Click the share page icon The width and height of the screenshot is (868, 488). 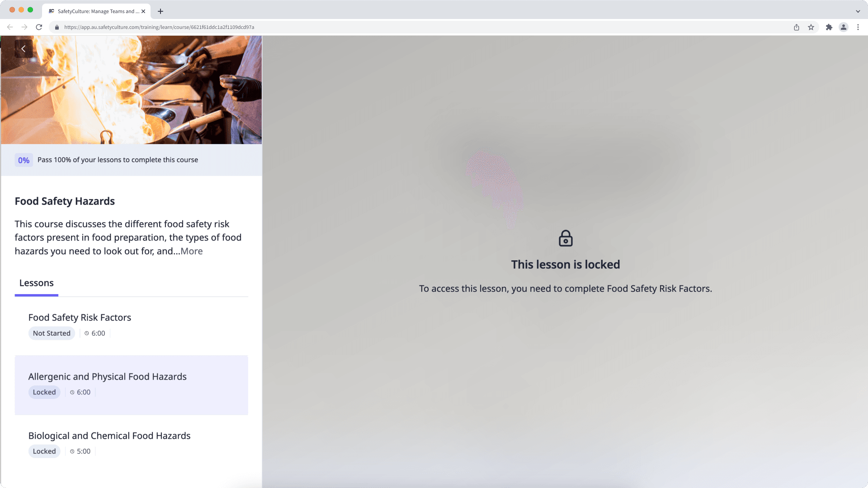coord(797,27)
